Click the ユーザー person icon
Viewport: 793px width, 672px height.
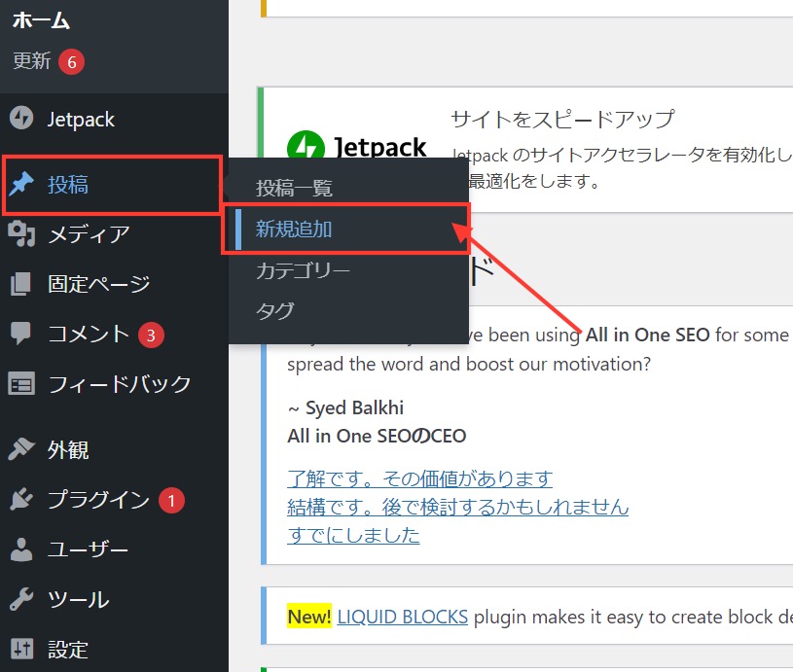20,549
